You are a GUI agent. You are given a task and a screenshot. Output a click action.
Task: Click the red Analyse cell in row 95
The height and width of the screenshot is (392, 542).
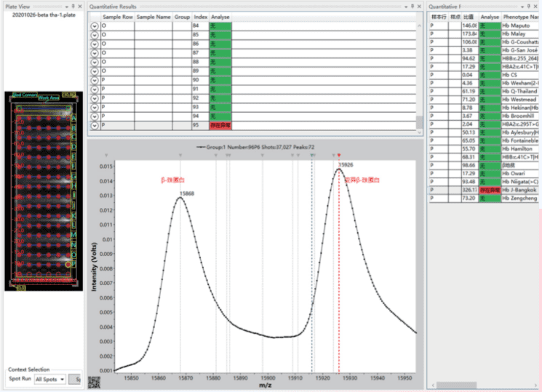(x=220, y=125)
